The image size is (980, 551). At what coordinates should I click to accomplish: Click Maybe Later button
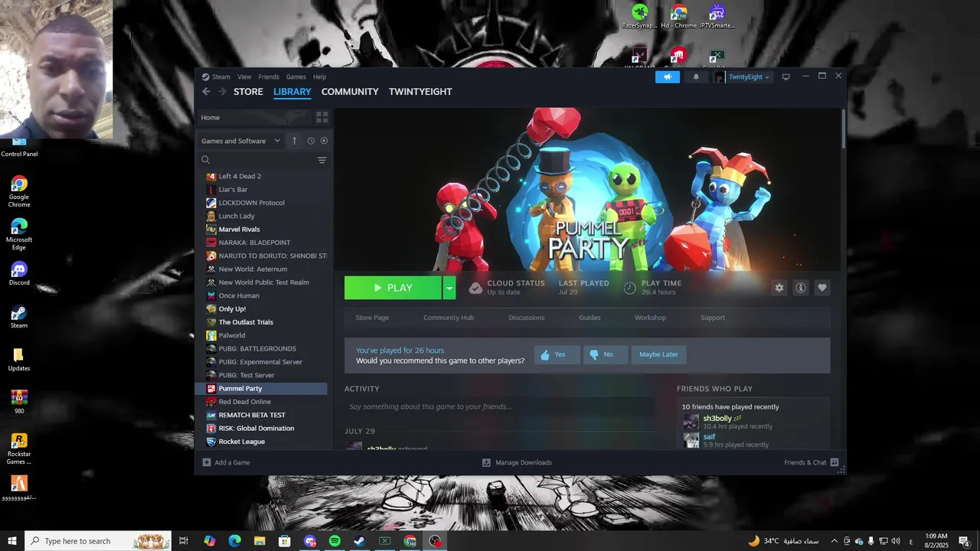658,354
